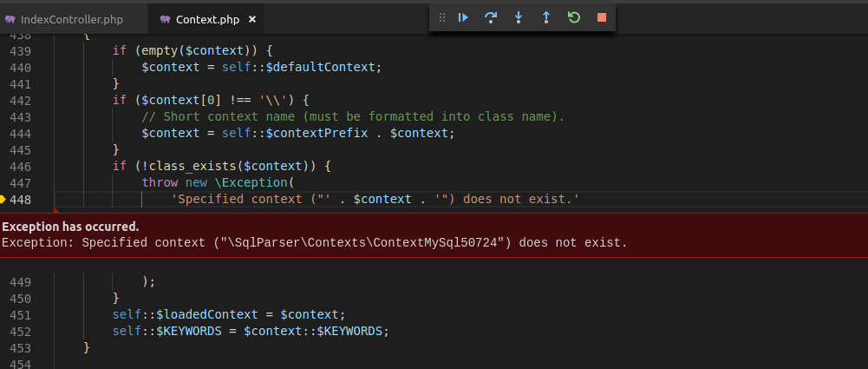
Task: Click the "Exception has occurred." heading
Action: click(x=70, y=227)
